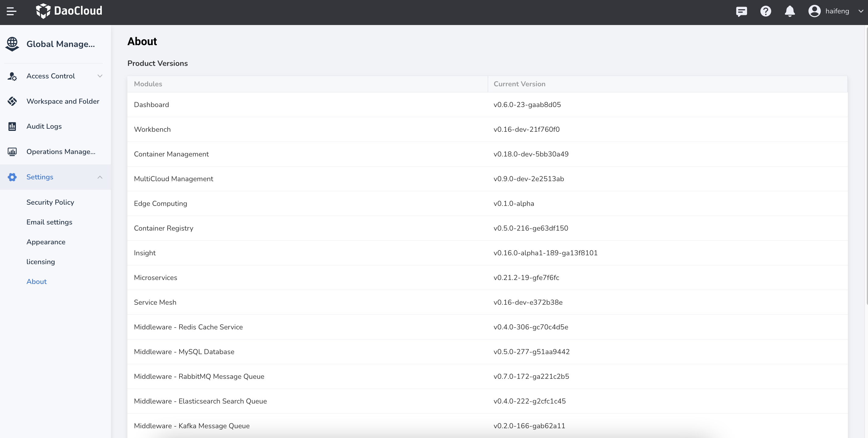The height and width of the screenshot is (438, 868).
Task: Click the Product Versions heading
Action: click(x=157, y=63)
